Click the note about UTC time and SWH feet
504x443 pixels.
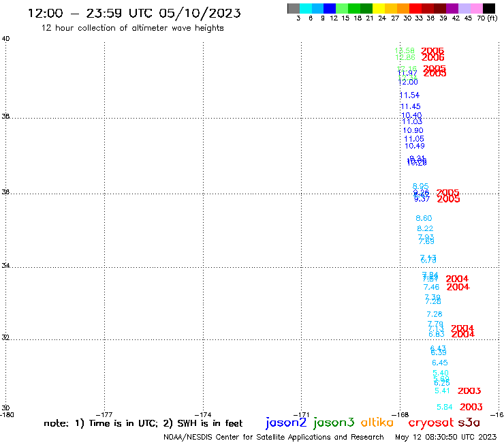(143, 423)
